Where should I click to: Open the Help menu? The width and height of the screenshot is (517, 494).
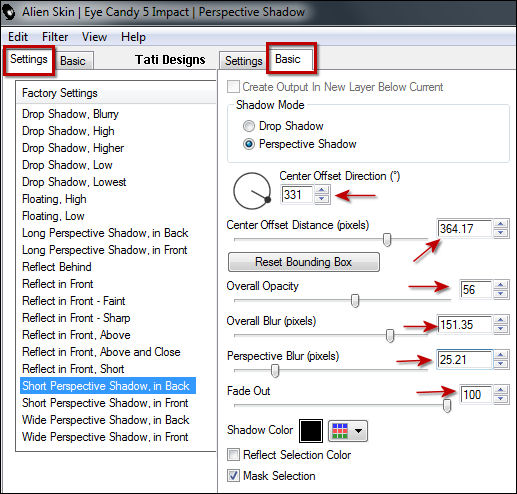[x=133, y=37]
